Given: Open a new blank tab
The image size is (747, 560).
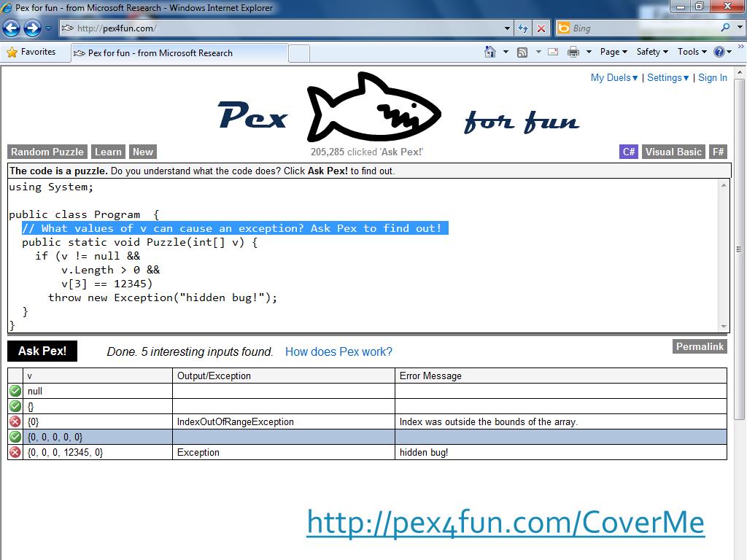Looking at the screenshot, I should [x=299, y=52].
